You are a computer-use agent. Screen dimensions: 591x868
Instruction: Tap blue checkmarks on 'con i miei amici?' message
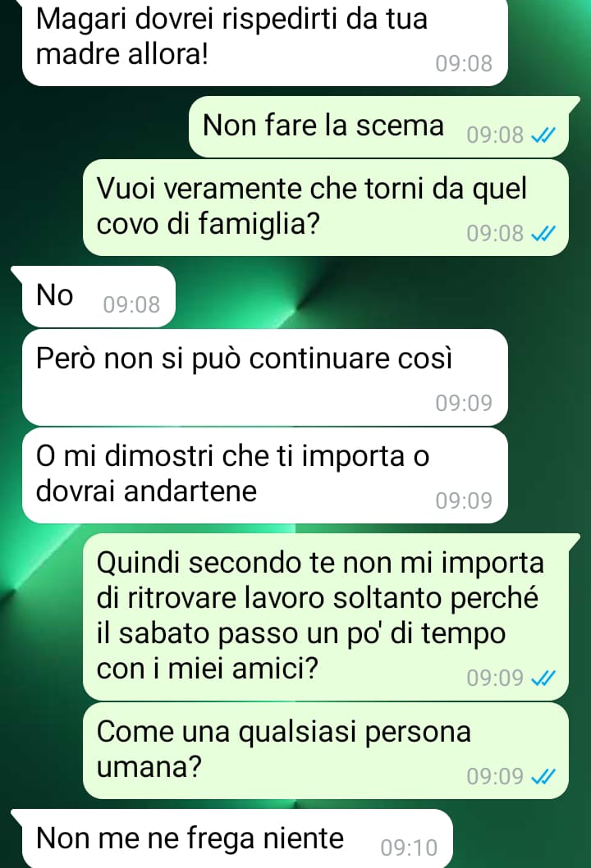coord(543,678)
